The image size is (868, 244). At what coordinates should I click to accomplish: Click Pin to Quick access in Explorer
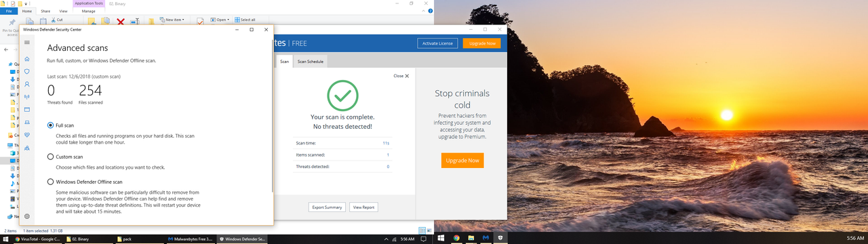coord(12,26)
